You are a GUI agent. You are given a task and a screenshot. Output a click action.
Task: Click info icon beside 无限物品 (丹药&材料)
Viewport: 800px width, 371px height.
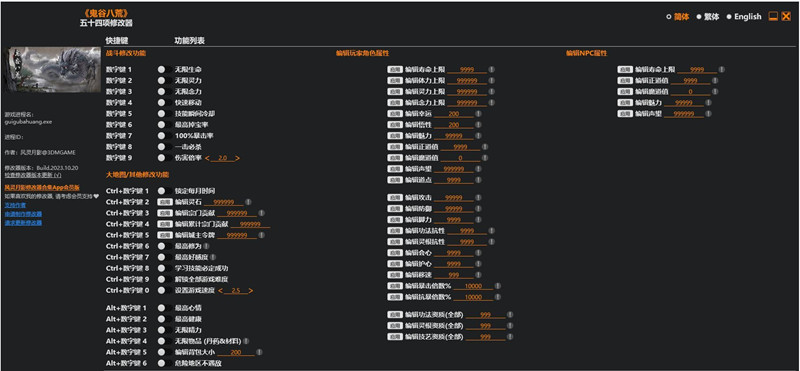pos(246,341)
